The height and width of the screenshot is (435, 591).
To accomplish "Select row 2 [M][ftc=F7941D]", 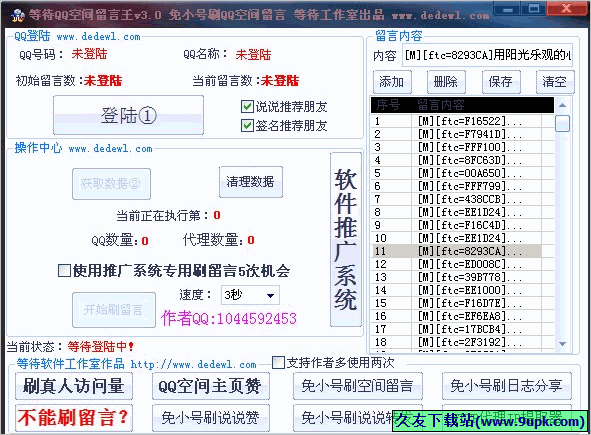I will point(462,134).
